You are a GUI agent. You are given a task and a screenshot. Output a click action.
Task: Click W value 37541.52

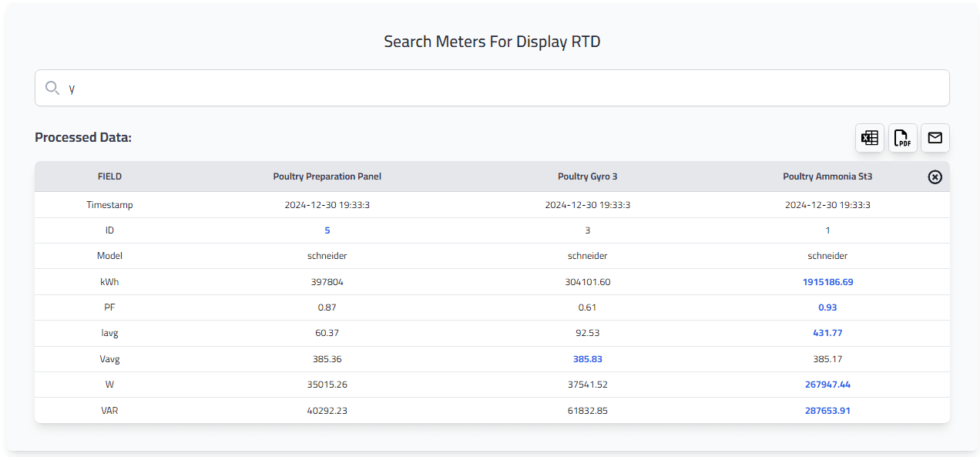pos(588,385)
